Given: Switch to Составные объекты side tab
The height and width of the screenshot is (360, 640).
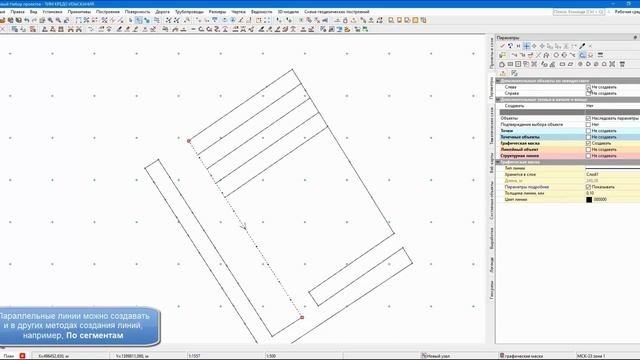Looking at the screenshot, I should (491, 201).
